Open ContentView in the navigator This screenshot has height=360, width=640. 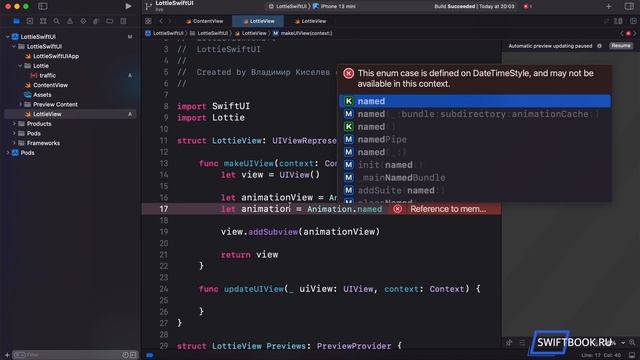coord(46,85)
